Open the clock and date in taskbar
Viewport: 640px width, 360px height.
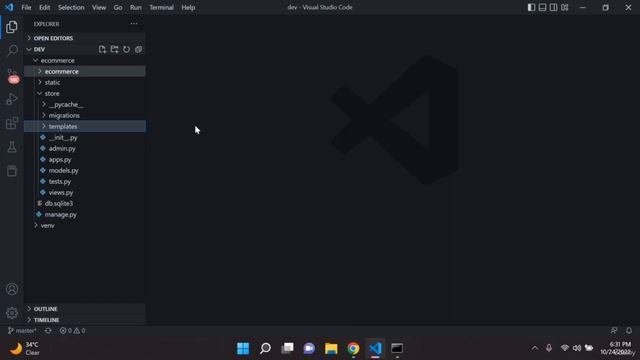[x=618, y=348]
